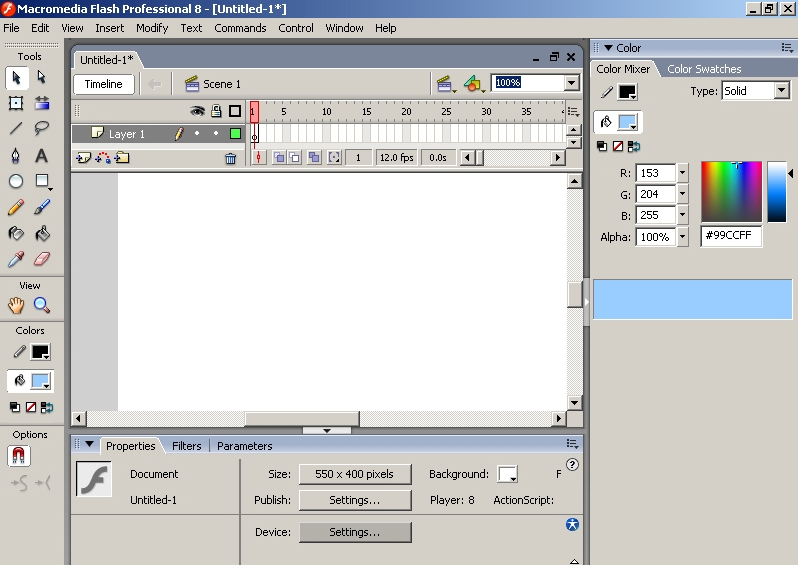Click the Add Motion Guide icon

(102, 158)
